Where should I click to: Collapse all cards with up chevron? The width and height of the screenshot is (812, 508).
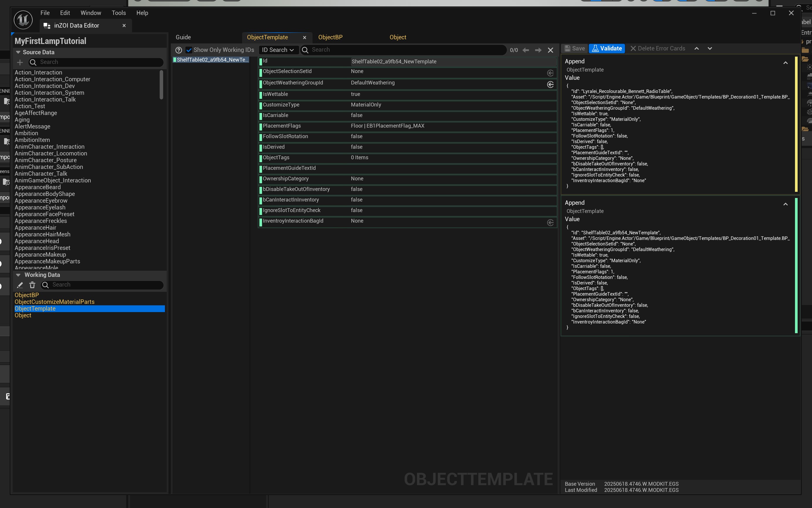[697, 48]
